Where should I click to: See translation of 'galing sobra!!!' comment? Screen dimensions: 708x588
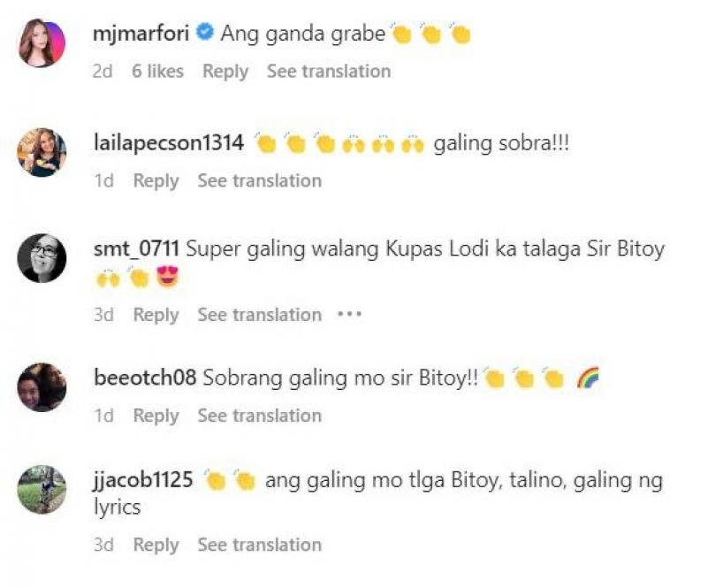260,180
